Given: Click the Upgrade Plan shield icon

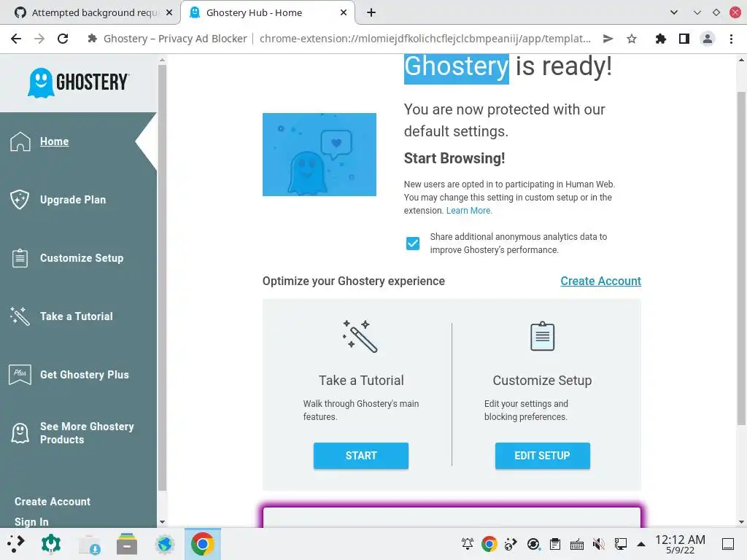Looking at the screenshot, I should [20, 200].
